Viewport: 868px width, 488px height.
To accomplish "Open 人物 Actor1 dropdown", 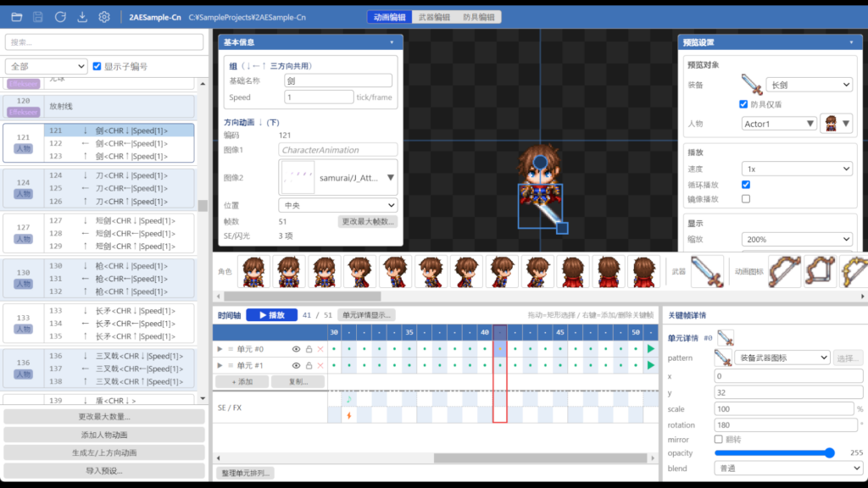I will (778, 124).
